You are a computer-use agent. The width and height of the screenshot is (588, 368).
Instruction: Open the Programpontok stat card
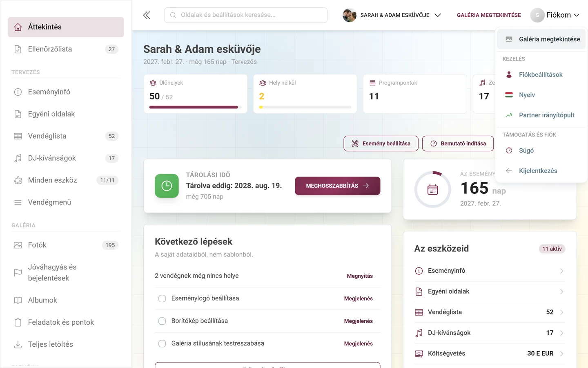tap(415, 94)
